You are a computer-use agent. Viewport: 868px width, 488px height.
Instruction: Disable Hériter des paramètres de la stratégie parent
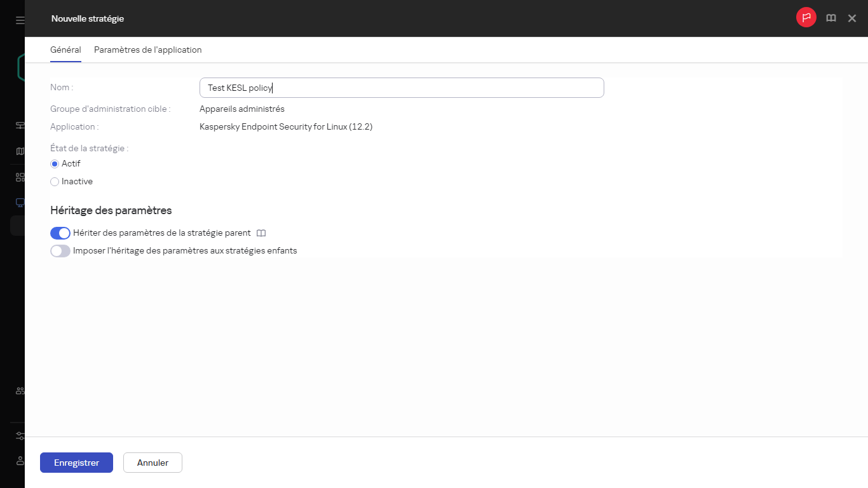tap(60, 233)
